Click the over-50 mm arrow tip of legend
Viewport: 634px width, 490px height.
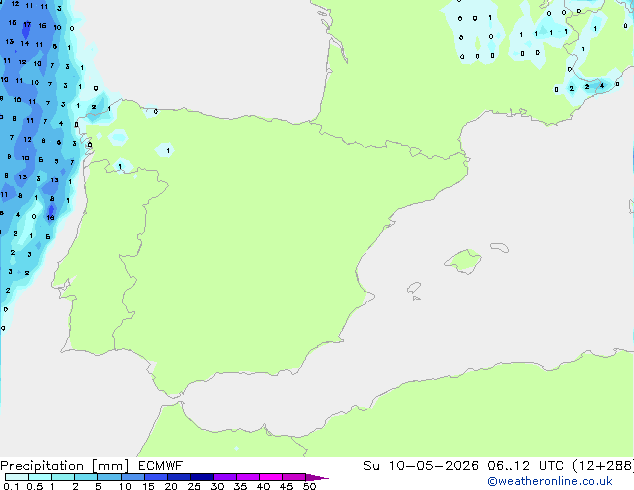(x=317, y=477)
